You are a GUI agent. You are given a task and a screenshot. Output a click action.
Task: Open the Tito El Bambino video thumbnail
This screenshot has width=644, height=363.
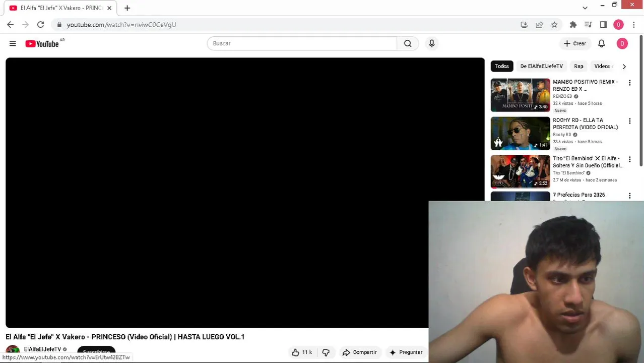coord(520,171)
